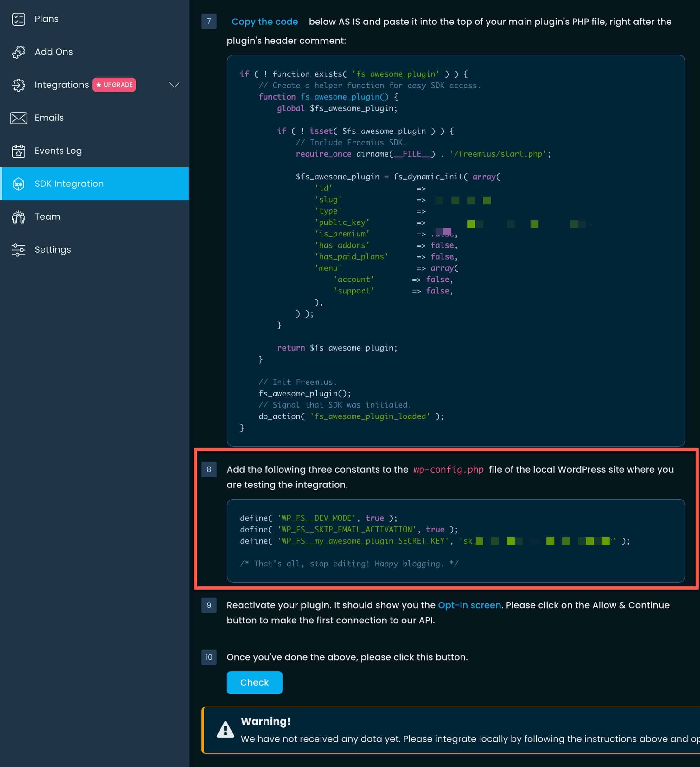700x767 pixels.
Task: Open the Events Log menu item
Action: point(94,151)
